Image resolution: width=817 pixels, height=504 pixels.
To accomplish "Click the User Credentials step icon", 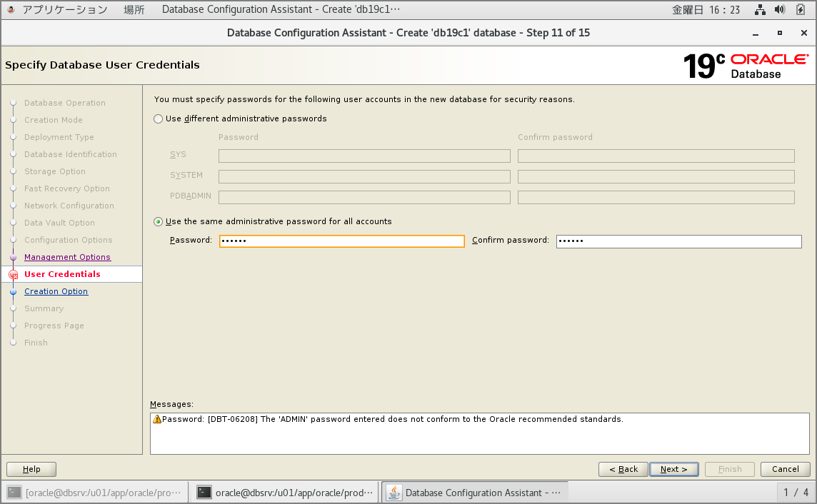I will coord(13,274).
